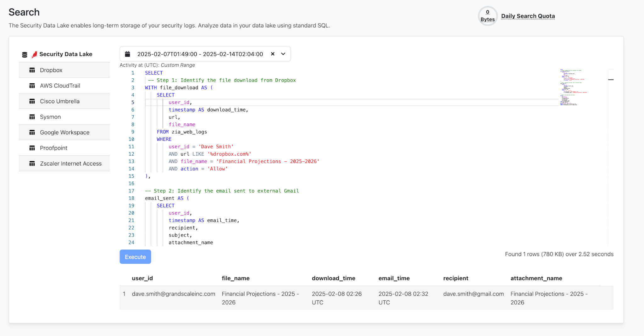Viewport: 644px width, 336px height.
Task: Click the email_time column header
Action: pos(394,278)
